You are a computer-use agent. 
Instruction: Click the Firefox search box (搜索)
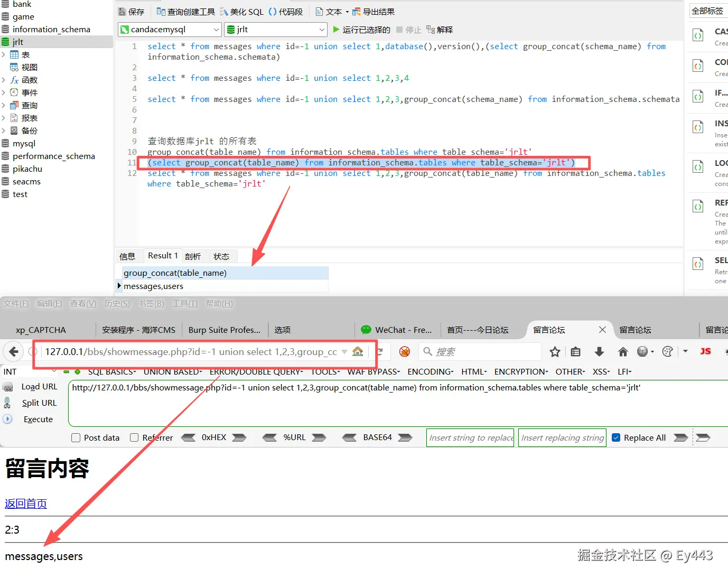click(480, 352)
